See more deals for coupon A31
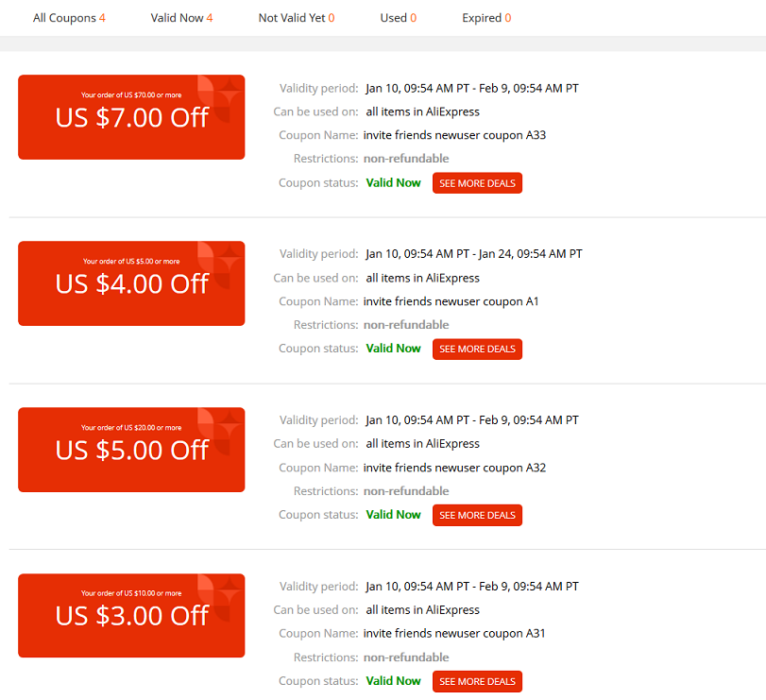Image resolution: width=766 pixels, height=700 pixels. 477,681
